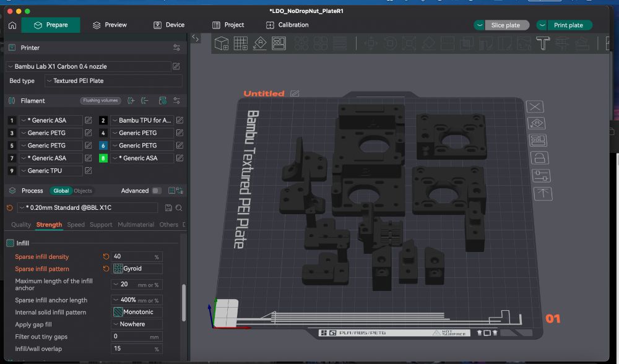Select the Text shape tool
The width and height of the screenshot is (619, 364).
(x=543, y=43)
